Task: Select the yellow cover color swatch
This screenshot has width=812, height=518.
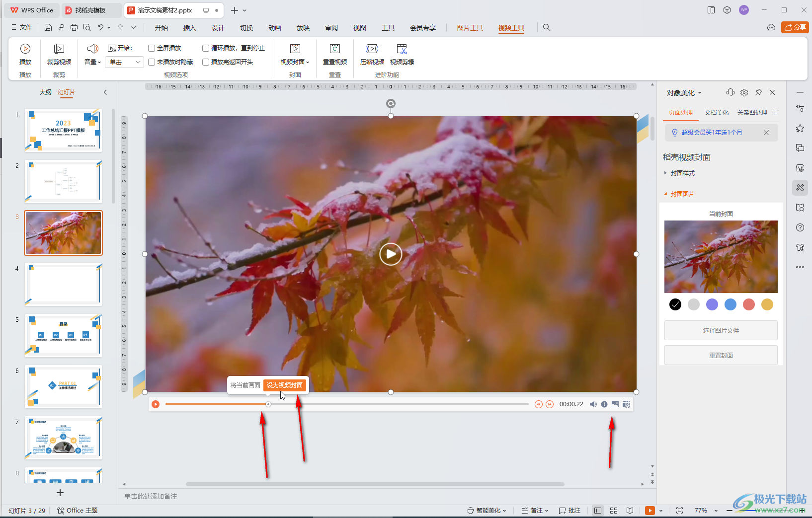Action: 767,304
